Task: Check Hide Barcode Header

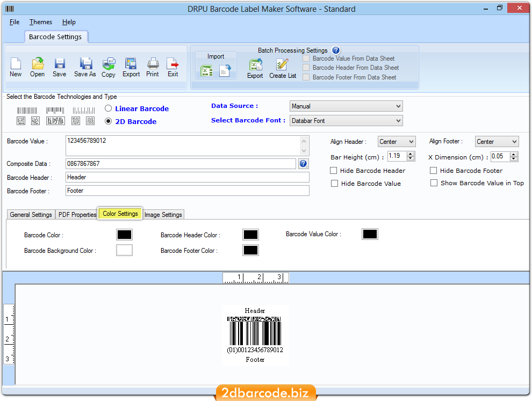Action: click(x=334, y=171)
